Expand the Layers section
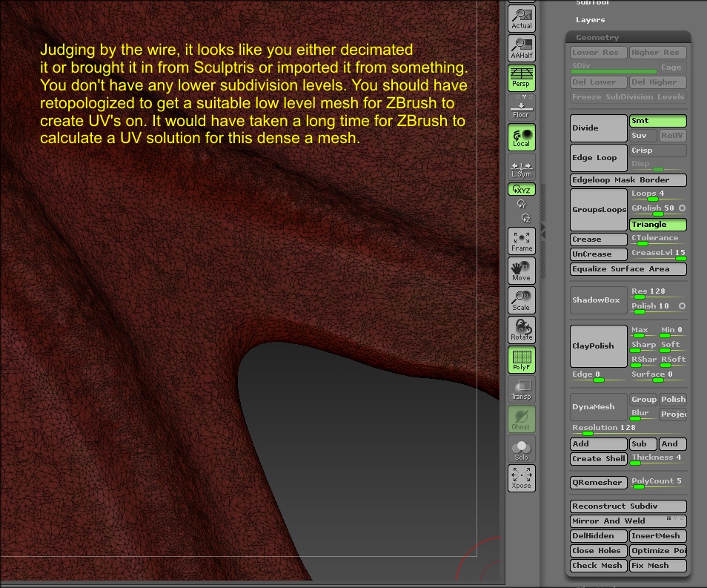The width and height of the screenshot is (707, 588). (x=590, y=20)
